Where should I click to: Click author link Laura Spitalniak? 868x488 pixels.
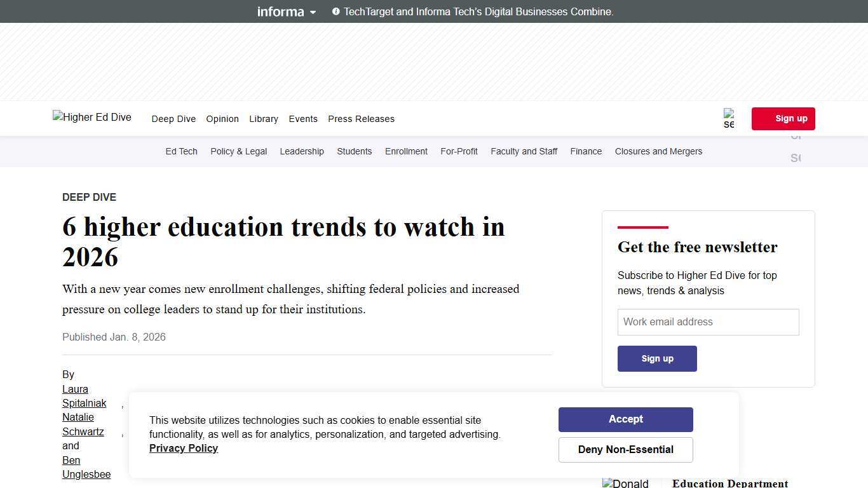tap(83, 396)
